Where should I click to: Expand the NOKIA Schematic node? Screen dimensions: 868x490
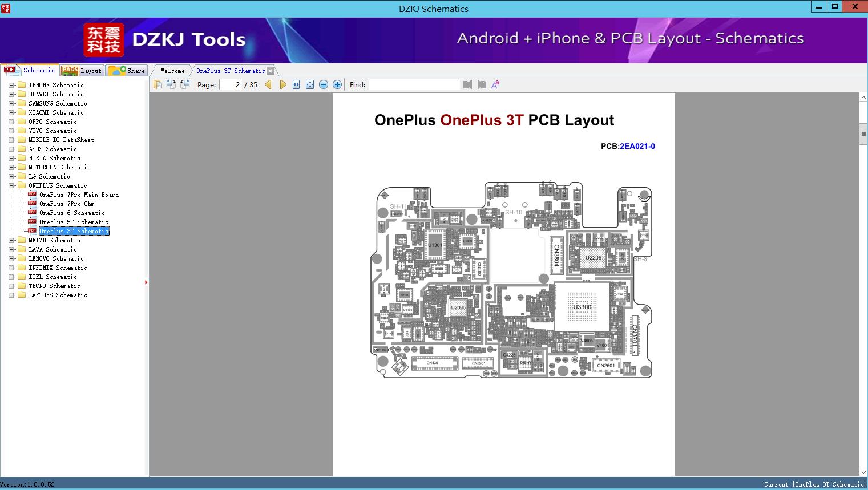click(x=11, y=158)
